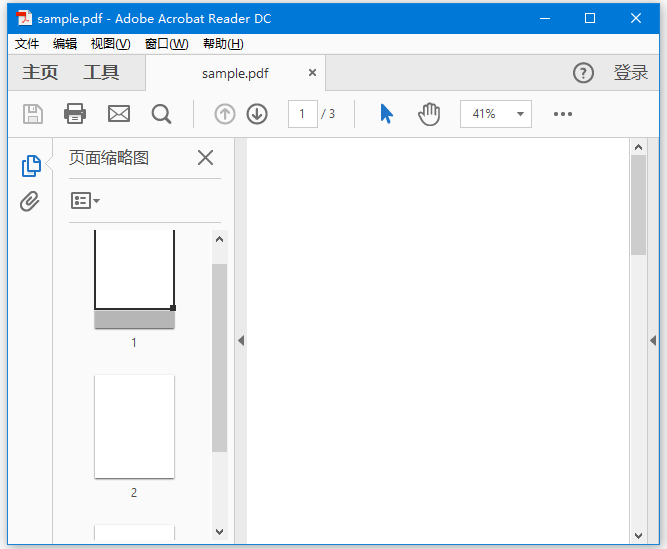The height and width of the screenshot is (549, 667).
Task: Click the document vertical scrollbar thumb
Action: 638,205
